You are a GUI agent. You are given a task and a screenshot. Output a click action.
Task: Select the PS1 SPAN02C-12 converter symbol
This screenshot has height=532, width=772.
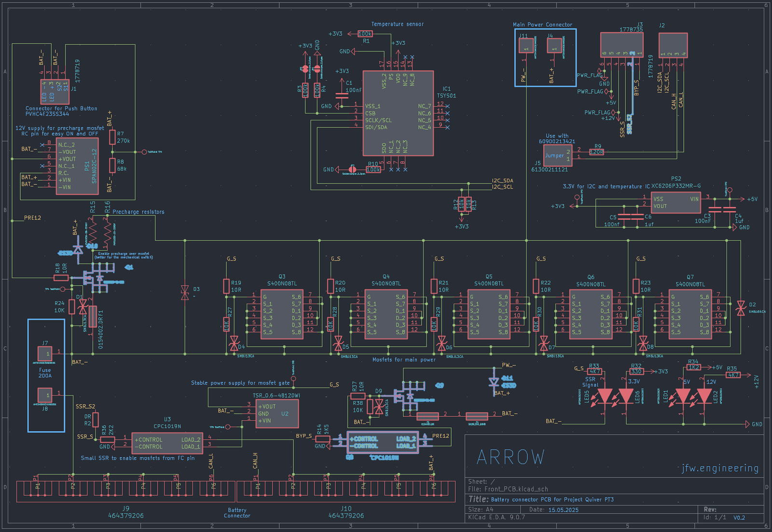[77, 166]
